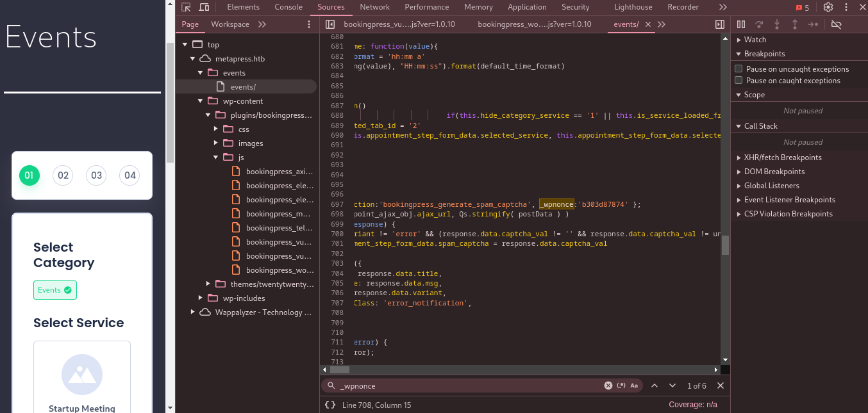Viewport: 868px width, 413px height.
Task: Click the error count flag indicator
Action: pos(803,8)
